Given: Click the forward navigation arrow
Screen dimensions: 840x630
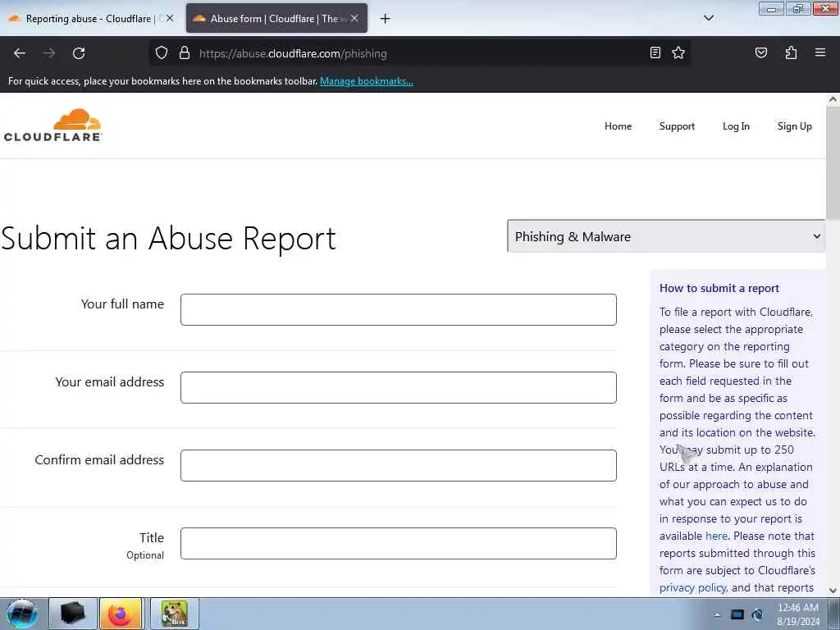Looking at the screenshot, I should (49, 53).
